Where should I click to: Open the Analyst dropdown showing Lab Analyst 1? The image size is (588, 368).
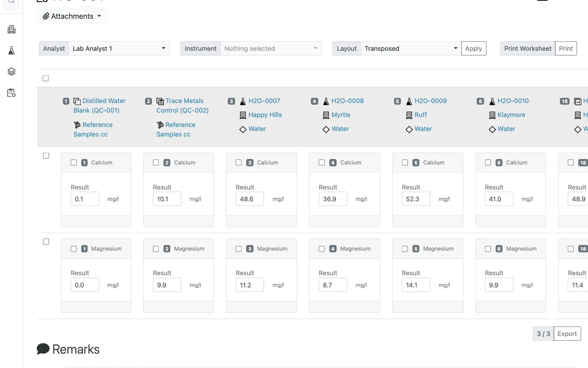(x=119, y=48)
